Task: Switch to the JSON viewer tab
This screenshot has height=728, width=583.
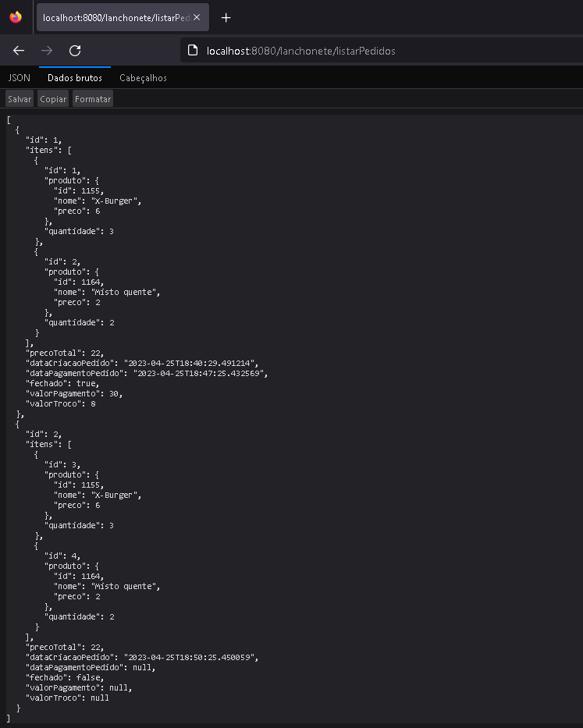Action: click(18, 77)
